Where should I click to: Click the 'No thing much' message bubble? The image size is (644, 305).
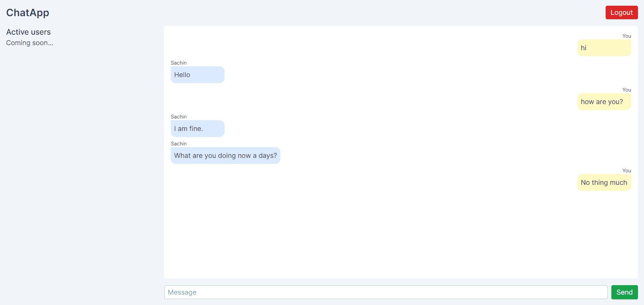tap(604, 182)
